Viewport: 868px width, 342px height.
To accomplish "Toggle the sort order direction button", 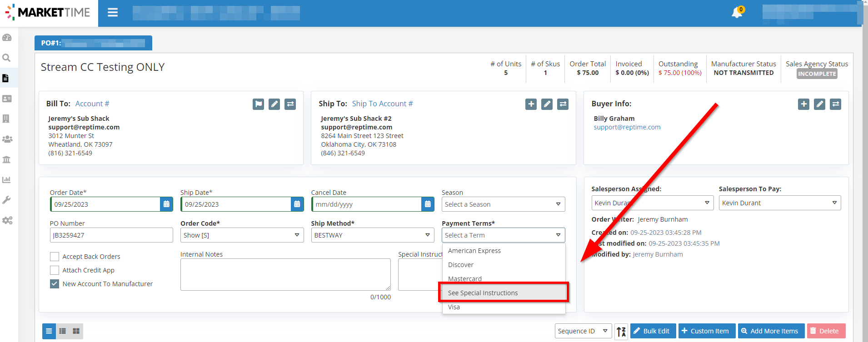I will coord(621,331).
